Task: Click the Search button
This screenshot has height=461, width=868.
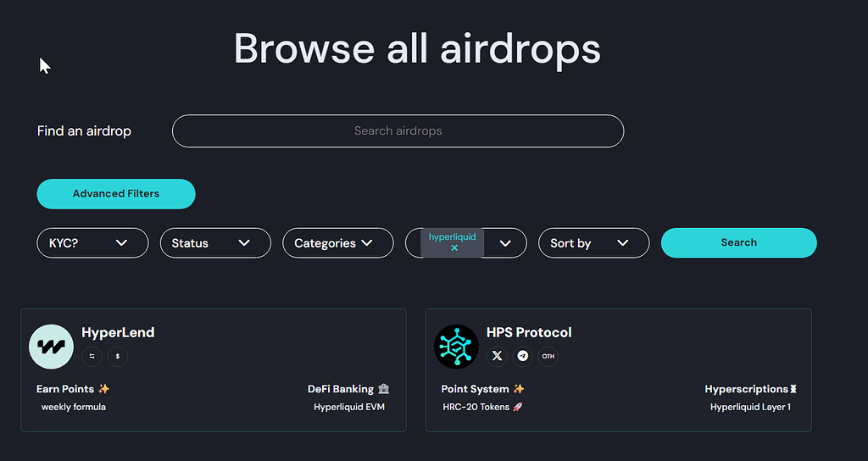Action: [738, 243]
